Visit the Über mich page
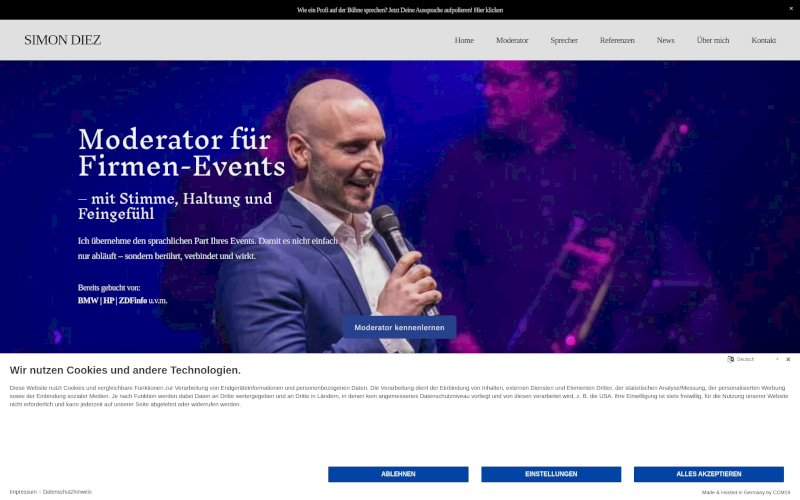Viewport: 800px width, 500px height. click(713, 40)
